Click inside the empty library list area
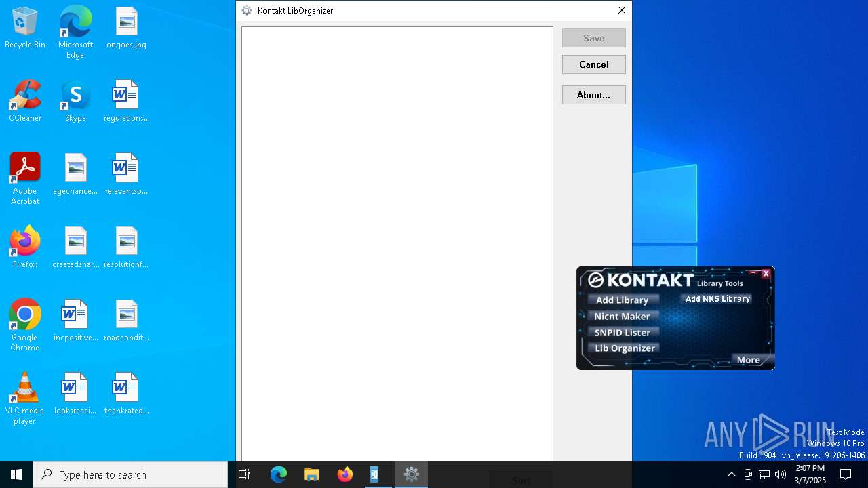The height and width of the screenshot is (488, 868). [397, 244]
